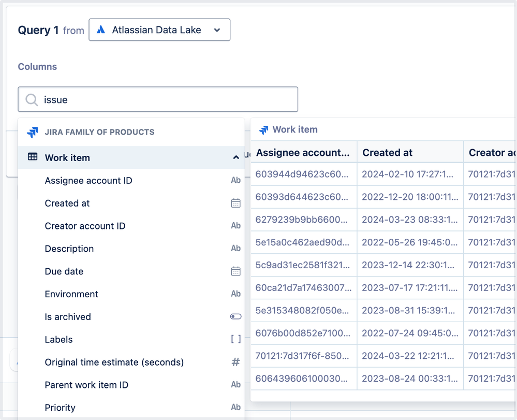Viewport: 517px width, 420px height.
Task: Click the magnifier search icon
Action: (32, 99)
